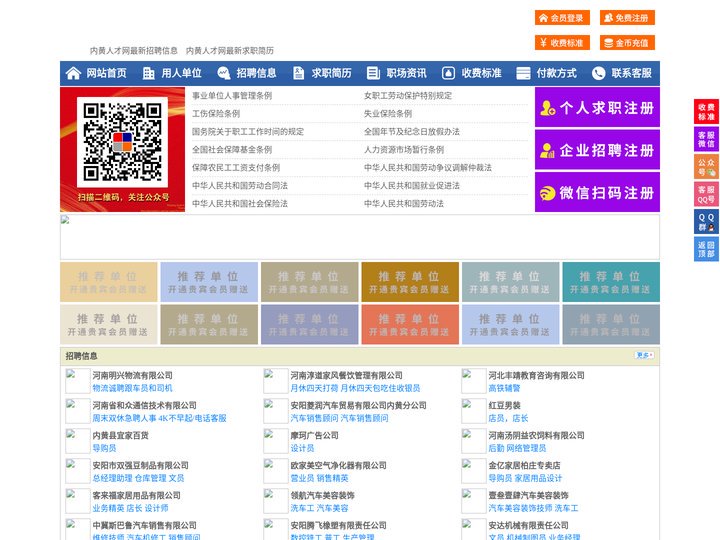
Task: Open 摩珂广告公司 link
Action: click(x=314, y=435)
